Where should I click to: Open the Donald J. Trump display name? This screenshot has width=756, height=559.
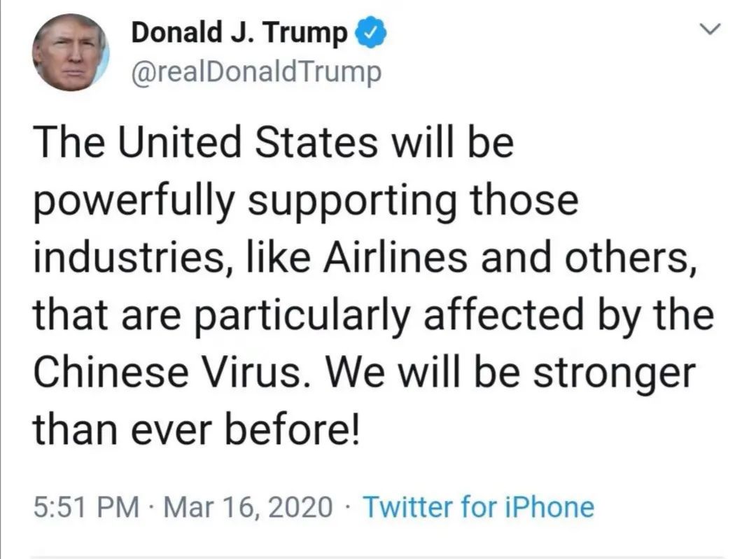pyautogui.click(x=240, y=33)
